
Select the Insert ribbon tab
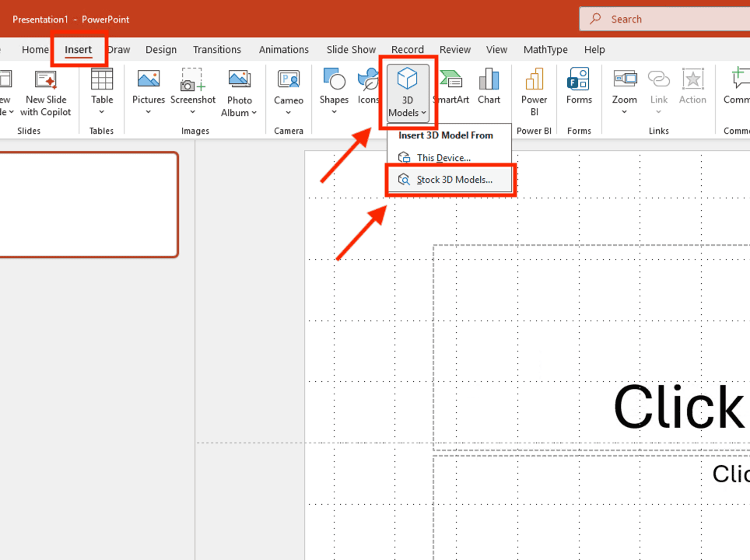(x=78, y=49)
